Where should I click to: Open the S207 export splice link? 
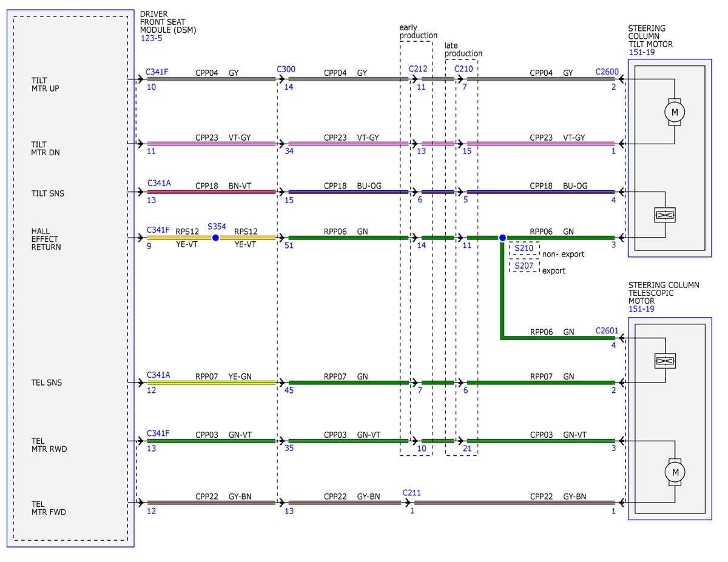pyautogui.click(x=524, y=266)
